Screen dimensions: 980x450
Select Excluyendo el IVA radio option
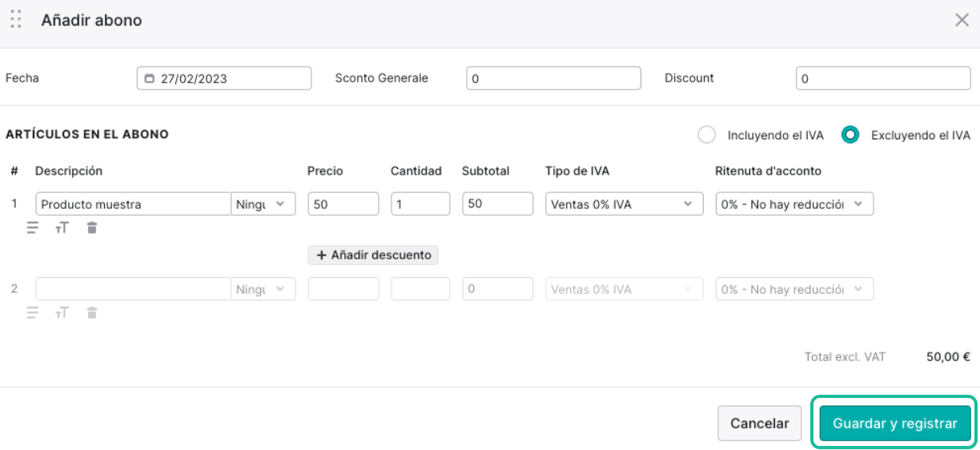click(850, 135)
